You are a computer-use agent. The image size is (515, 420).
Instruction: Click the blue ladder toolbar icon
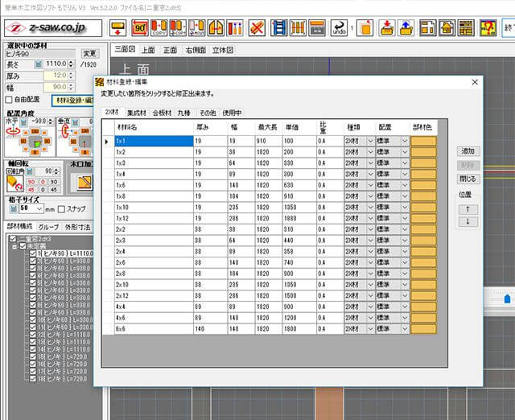pyautogui.click(x=279, y=28)
